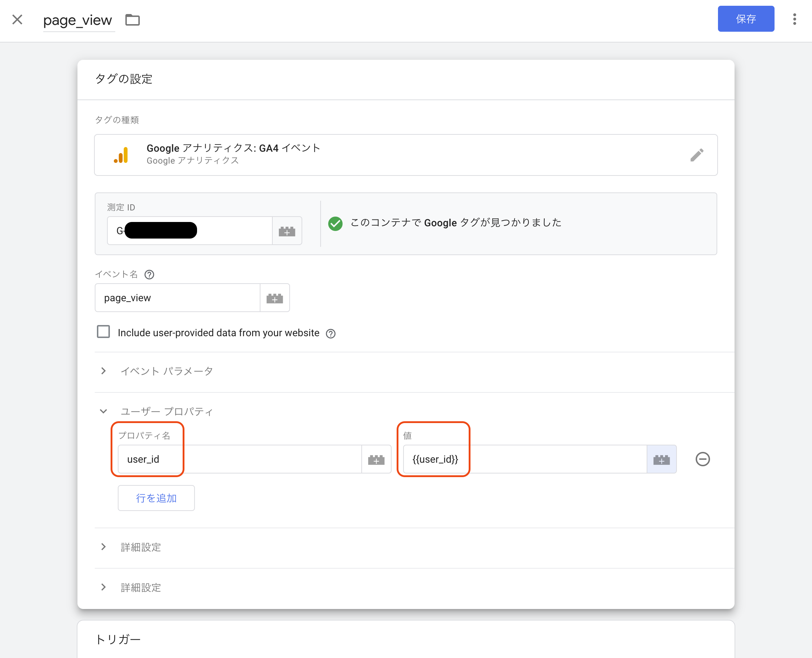This screenshot has height=658, width=812.
Task: Click the {{user_id}} value input field
Action: click(525, 459)
